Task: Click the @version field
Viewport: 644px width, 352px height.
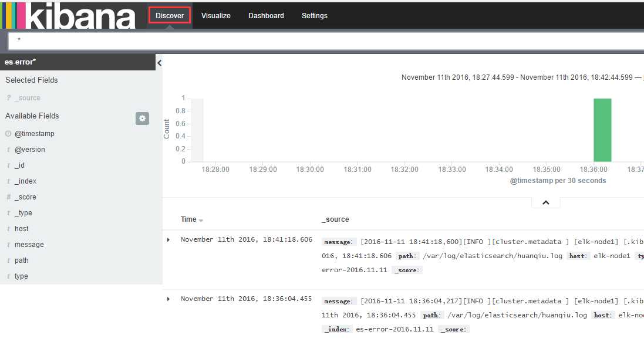Action: click(x=29, y=150)
